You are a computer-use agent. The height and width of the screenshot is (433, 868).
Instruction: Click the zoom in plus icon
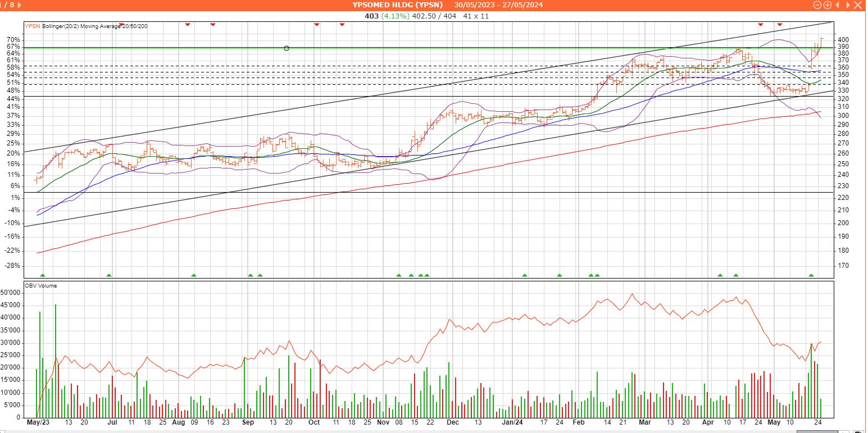[827, 5]
